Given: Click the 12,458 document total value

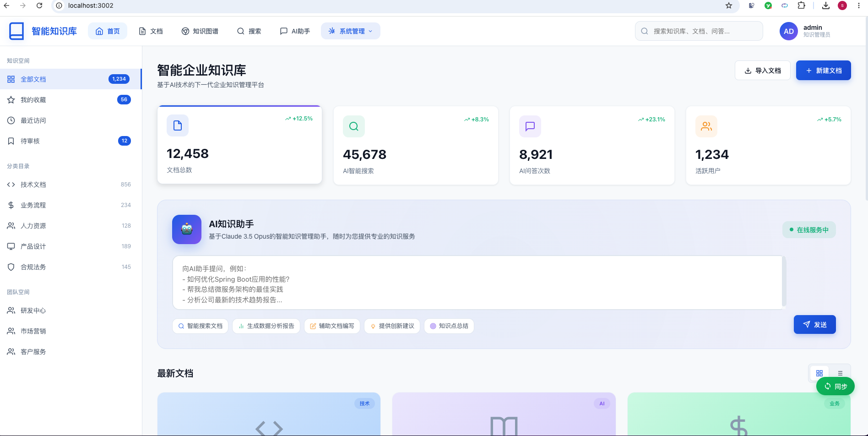Looking at the screenshot, I should [x=188, y=153].
